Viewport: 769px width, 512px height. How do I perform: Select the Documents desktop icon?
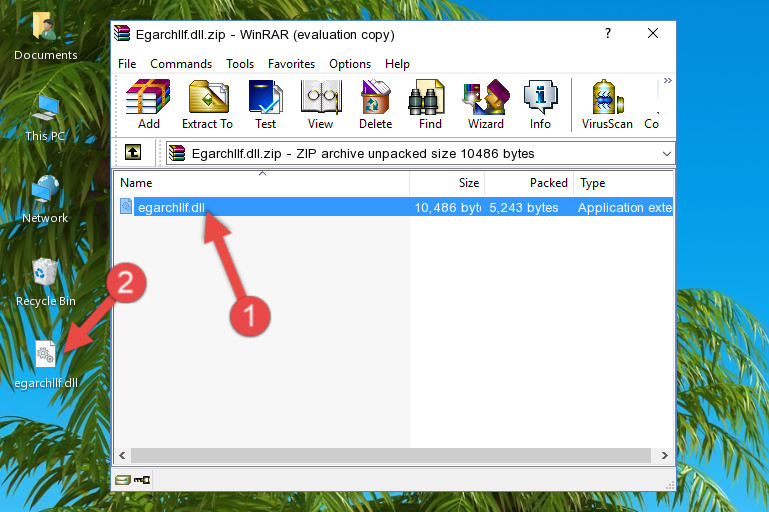[46, 36]
